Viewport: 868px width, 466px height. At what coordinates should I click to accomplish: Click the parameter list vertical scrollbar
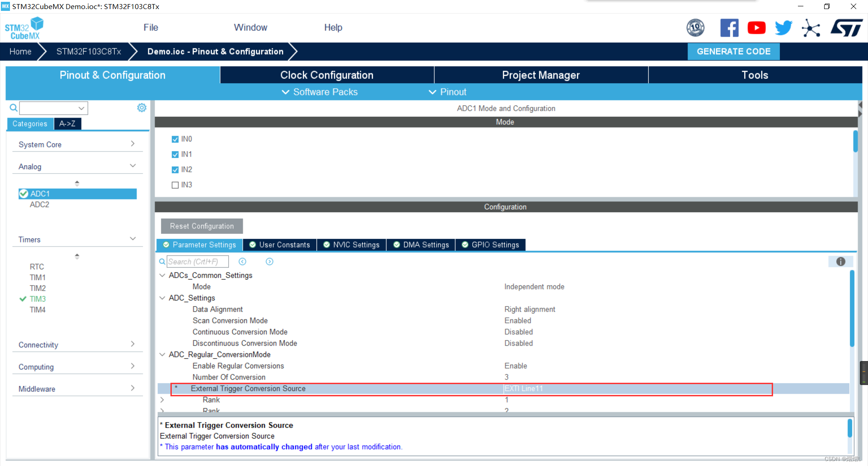coord(852,309)
